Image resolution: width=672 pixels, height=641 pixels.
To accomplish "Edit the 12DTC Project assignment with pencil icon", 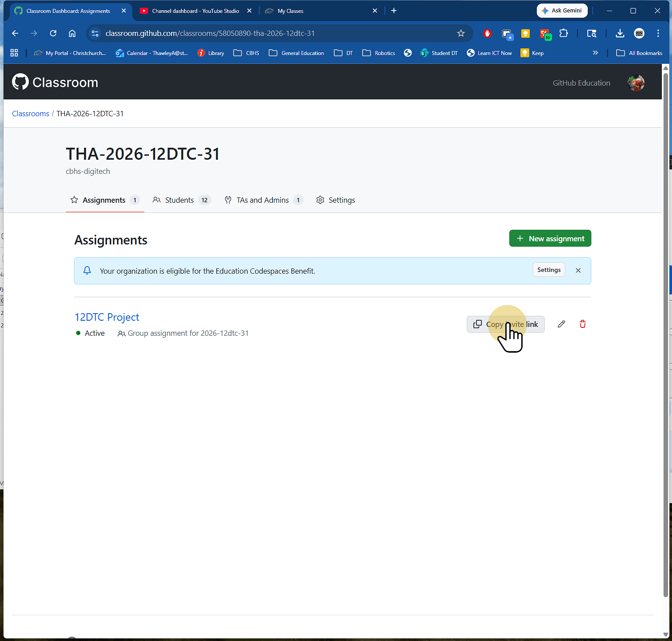I will point(561,324).
